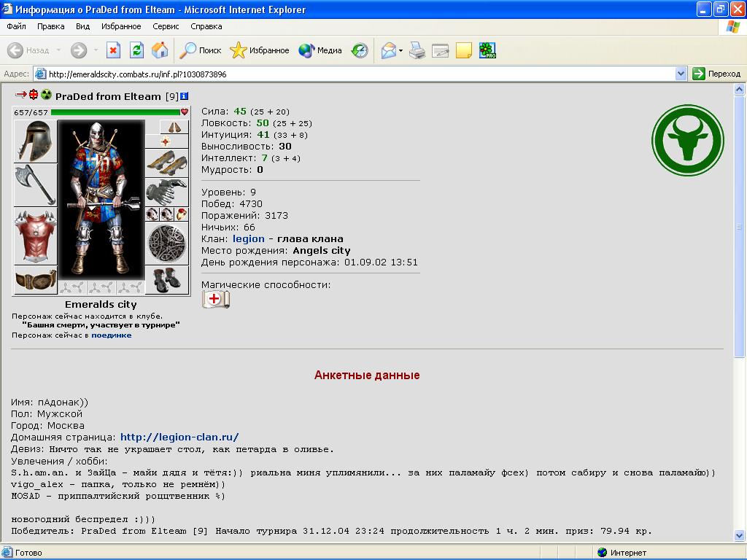Click the earrings equipment slot
This screenshot has width=747, height=560.
pos(174,127)
